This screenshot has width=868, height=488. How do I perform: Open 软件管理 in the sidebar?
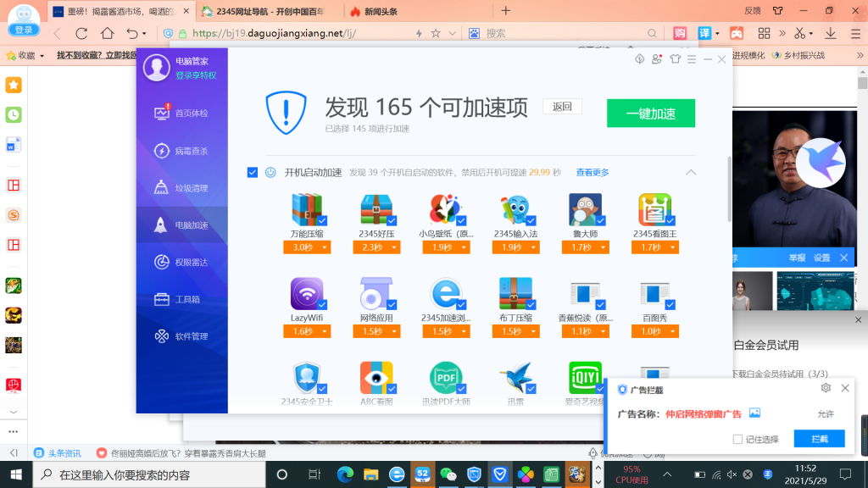[181, 335]
